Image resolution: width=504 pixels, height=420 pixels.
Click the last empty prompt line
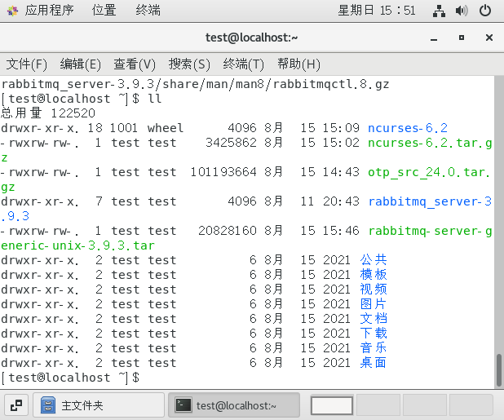70,378
